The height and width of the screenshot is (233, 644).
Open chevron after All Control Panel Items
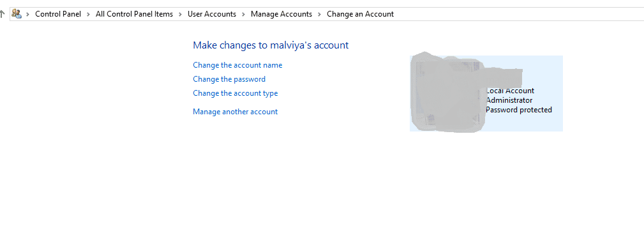(180, 14)
